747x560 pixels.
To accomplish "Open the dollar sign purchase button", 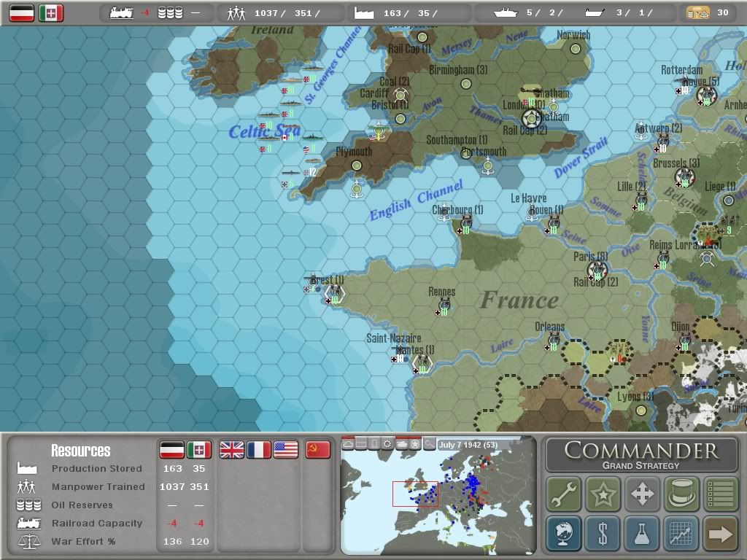I will click(603, 533).
